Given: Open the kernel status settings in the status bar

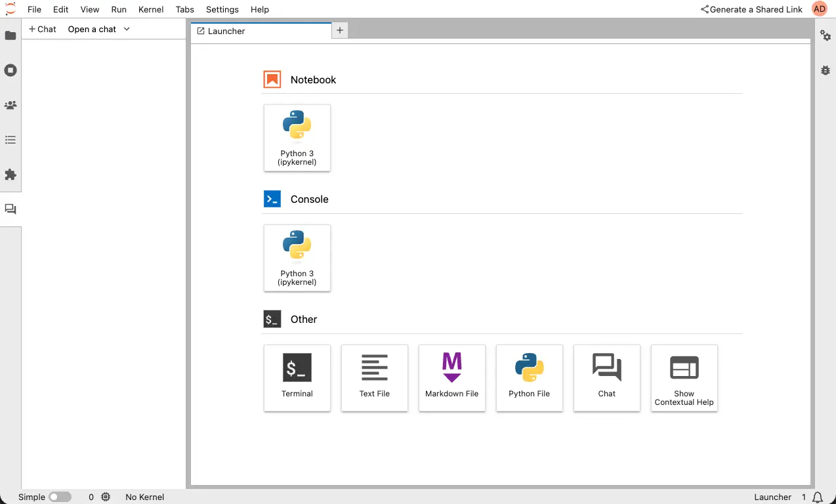Looking at the screenshot, I should [106, 497].
